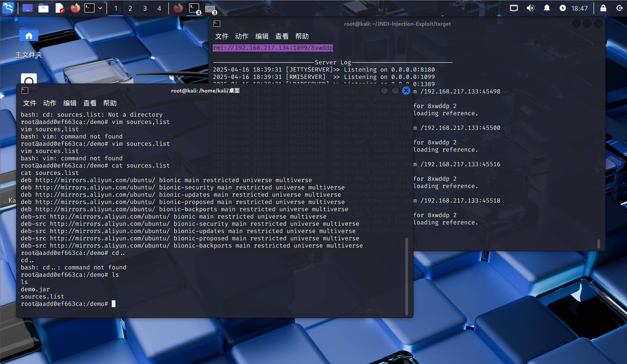Lock the screen with padlock icon
Image resolution: width=627 pixels, height=364 pixels.
pos(603,8)
